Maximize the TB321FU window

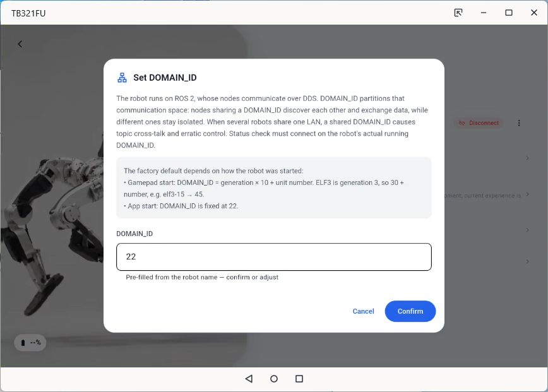tap(509, 13)
